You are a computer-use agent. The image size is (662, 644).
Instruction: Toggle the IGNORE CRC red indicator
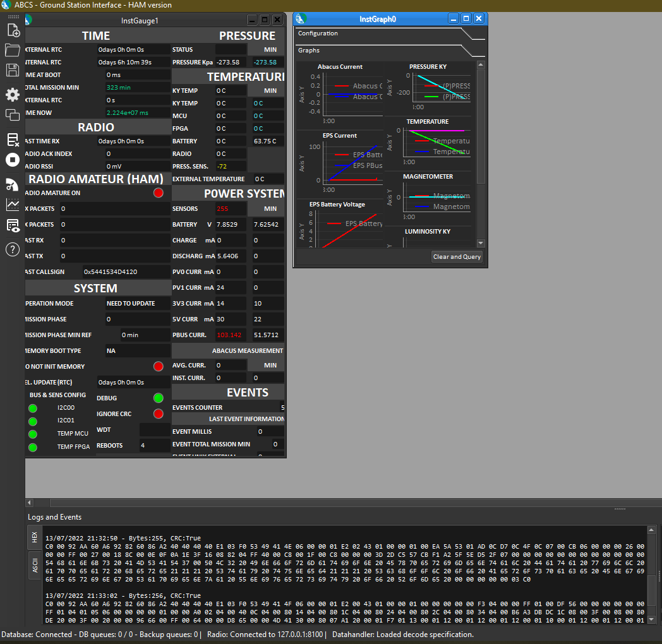point(159,414)
